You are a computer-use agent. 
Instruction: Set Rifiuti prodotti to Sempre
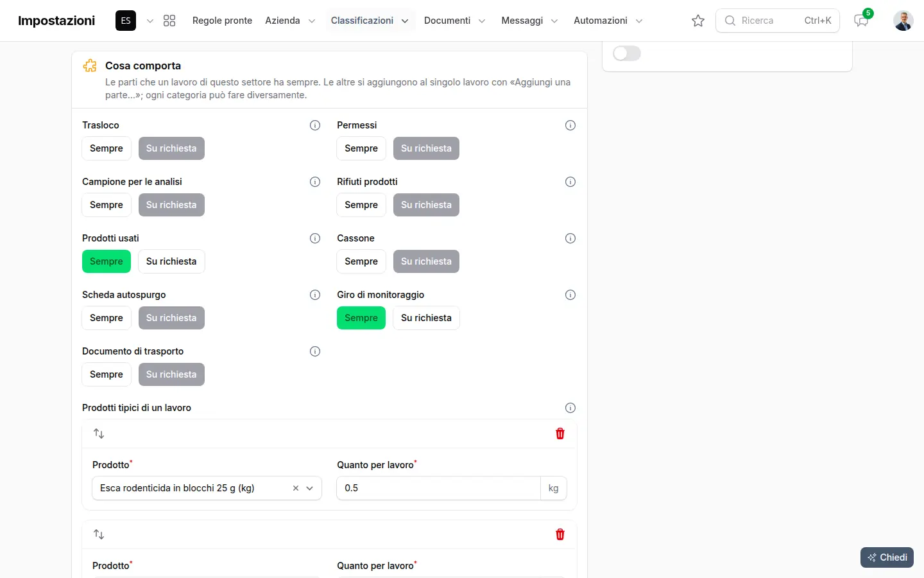click(x=361, y=205)
